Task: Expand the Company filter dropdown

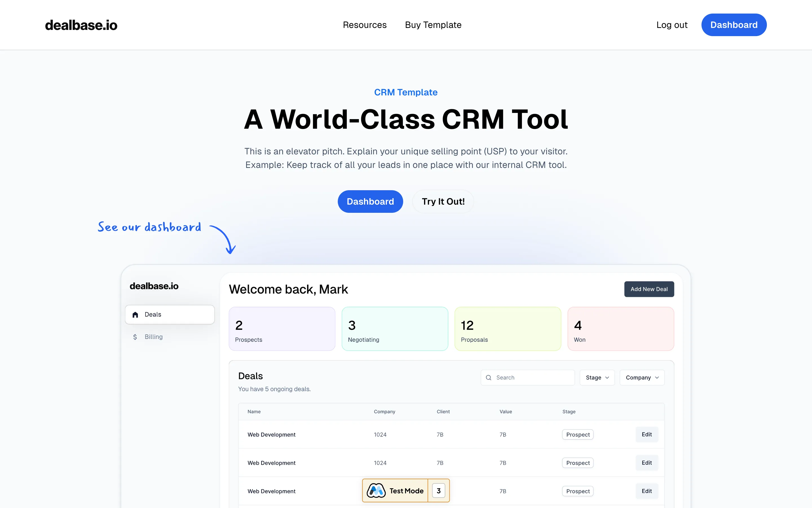Action: (642, 378)
